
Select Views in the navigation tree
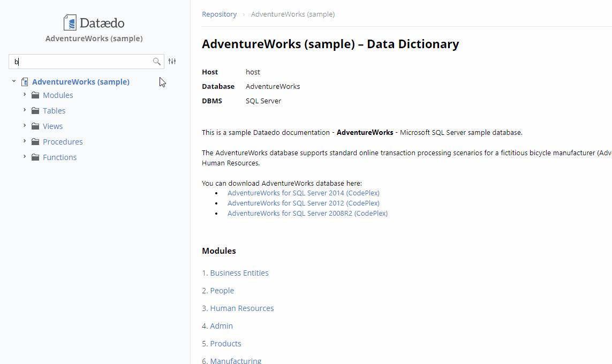pyautogui.click(x=52, y=126)
